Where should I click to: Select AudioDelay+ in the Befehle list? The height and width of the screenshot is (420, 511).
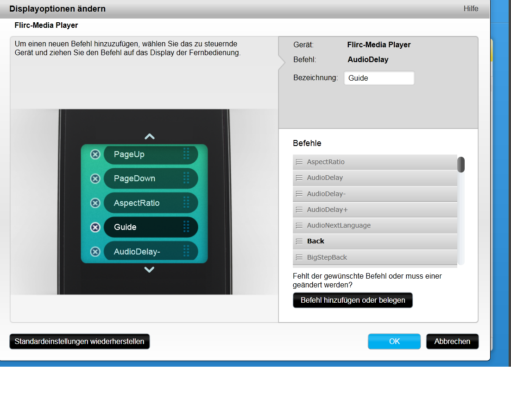point(375,210)
